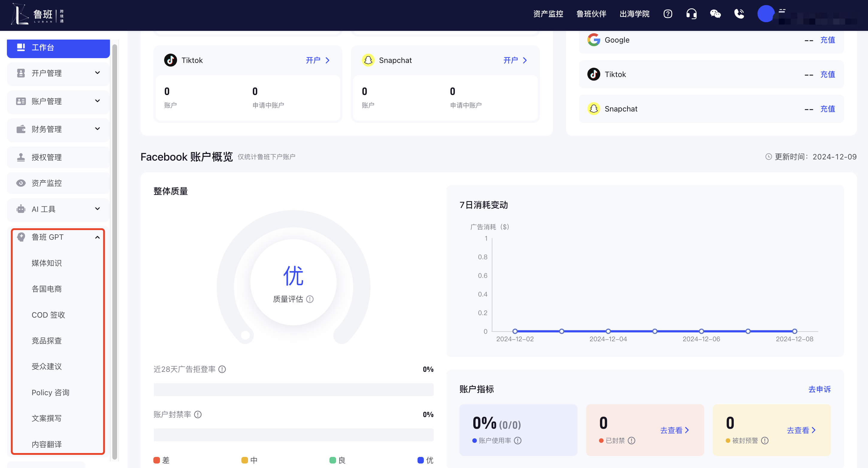Select 竞品探查 under 鲁班 GPT
Screen dimensions: 868x468
pos(46,341)
